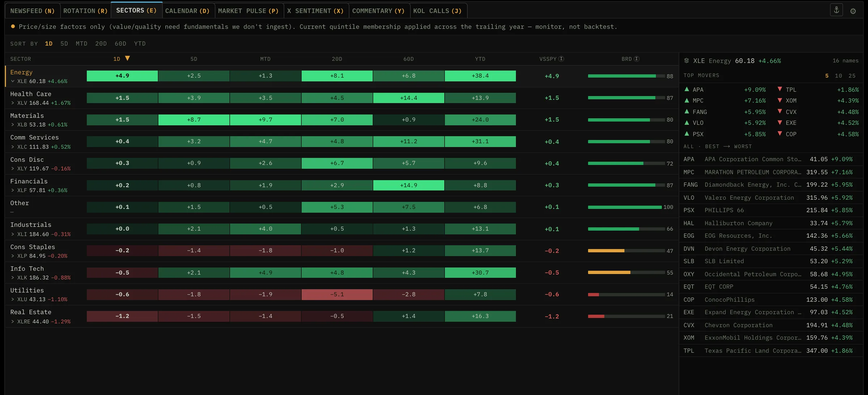Viewport: 868px width, 395px height.
Task: Expand the Industrials XLI row
Action: click(x=13, y=234)
